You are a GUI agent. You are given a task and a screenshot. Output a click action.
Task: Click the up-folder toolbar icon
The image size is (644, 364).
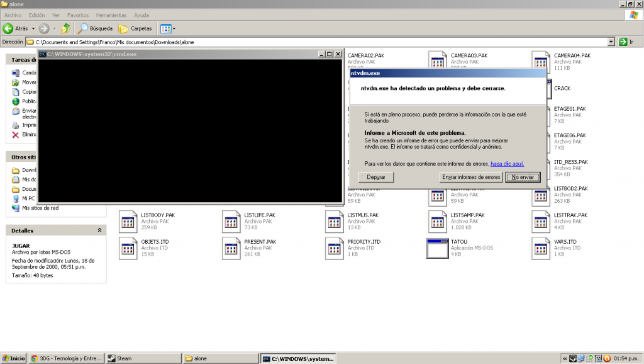pos(65,28)
